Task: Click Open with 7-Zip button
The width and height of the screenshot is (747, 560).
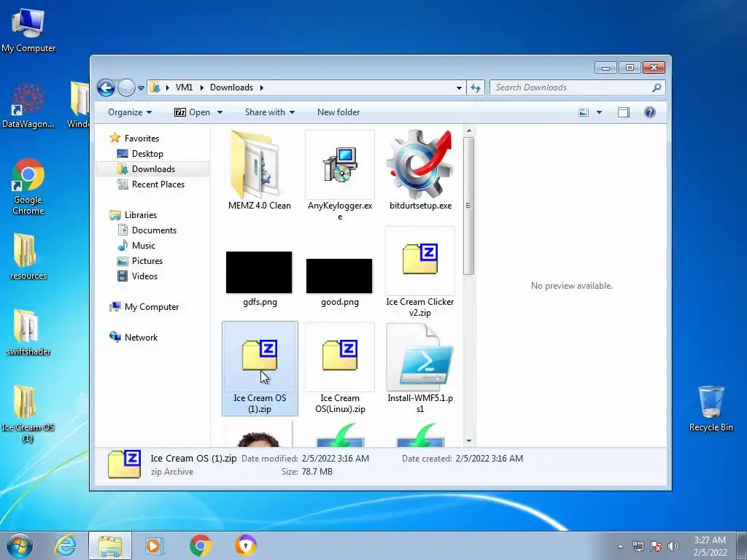Action: pos(193,112)
